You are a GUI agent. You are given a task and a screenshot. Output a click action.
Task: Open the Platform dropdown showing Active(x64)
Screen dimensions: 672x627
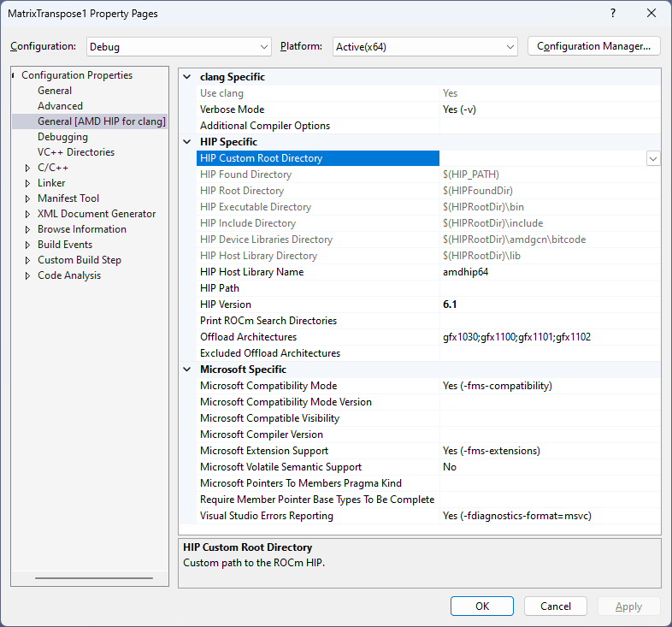click(x=425, y=46)
